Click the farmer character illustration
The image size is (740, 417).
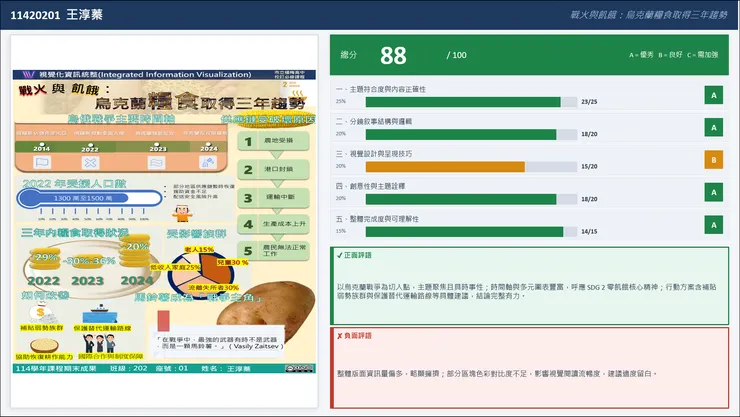tap(182, 213)
